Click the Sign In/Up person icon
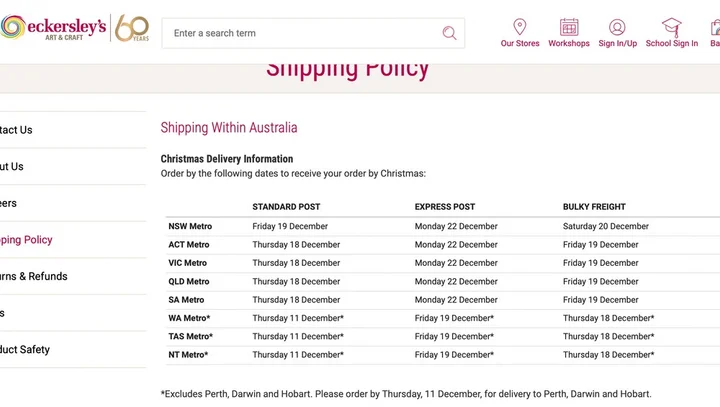The height and width of the screenshot is (407, 720). [x=617, y=27]
